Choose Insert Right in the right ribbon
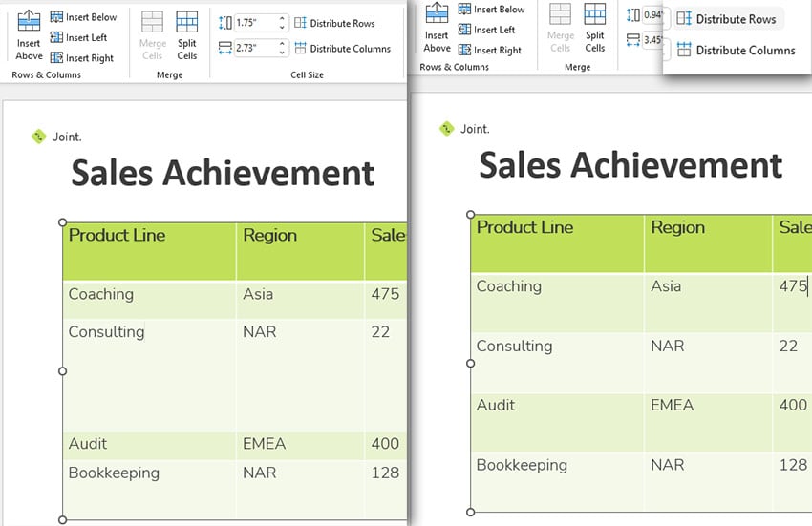812x526 pixels. (490, 51)
